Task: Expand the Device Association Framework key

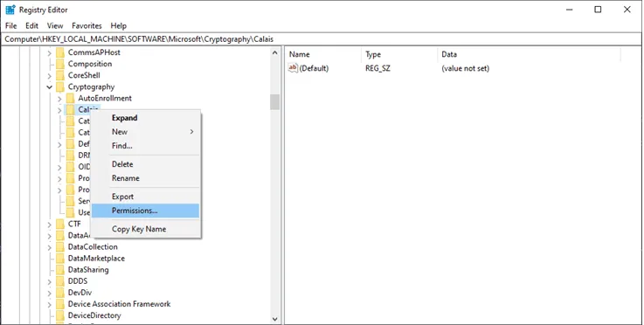Action: tap(49, 305)
